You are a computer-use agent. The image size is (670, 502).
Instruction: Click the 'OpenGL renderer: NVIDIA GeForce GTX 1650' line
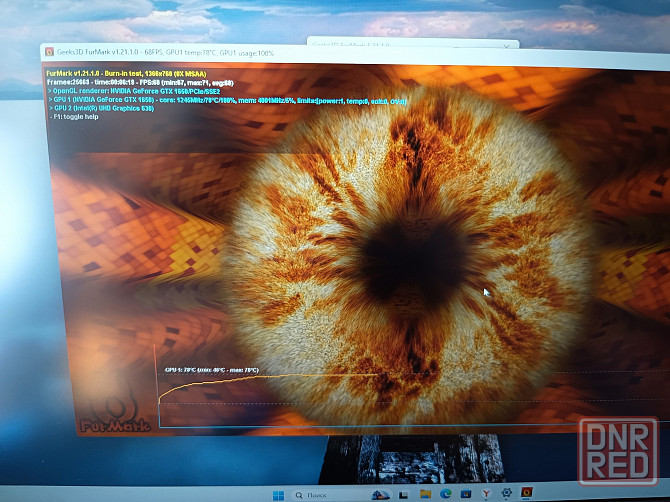coord(134,91)
